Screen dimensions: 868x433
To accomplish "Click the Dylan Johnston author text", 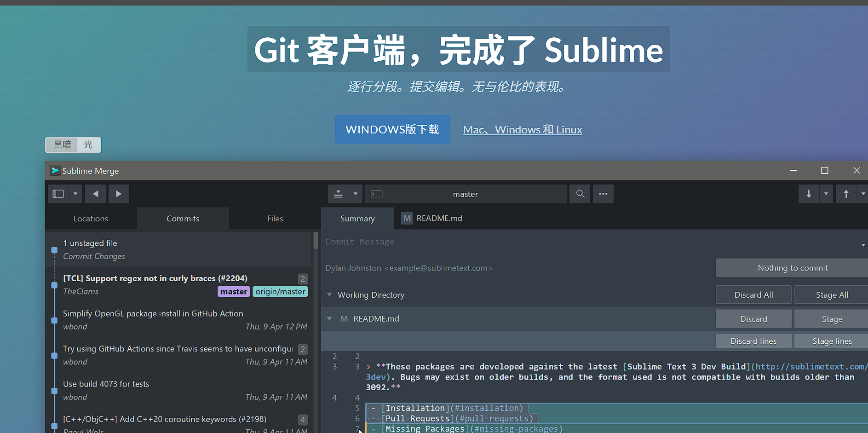I will (409, 268).
